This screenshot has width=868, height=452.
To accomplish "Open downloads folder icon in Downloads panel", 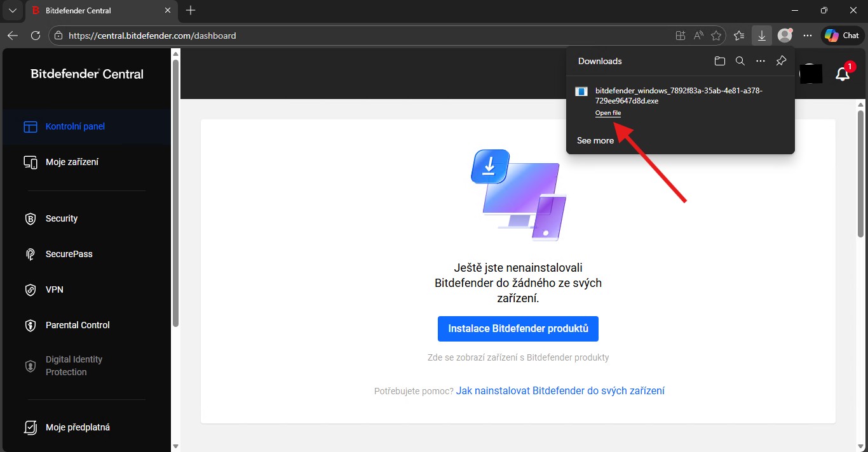I will click(719, 61).
